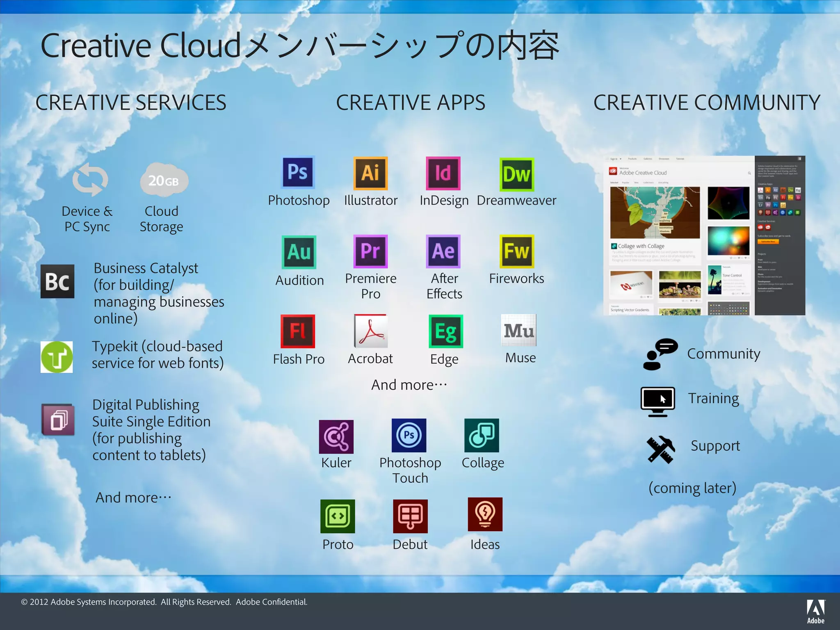The image size is (840, 630).
Task: Click the Training label
Action: pyautogui.click(x=714, y=399)
